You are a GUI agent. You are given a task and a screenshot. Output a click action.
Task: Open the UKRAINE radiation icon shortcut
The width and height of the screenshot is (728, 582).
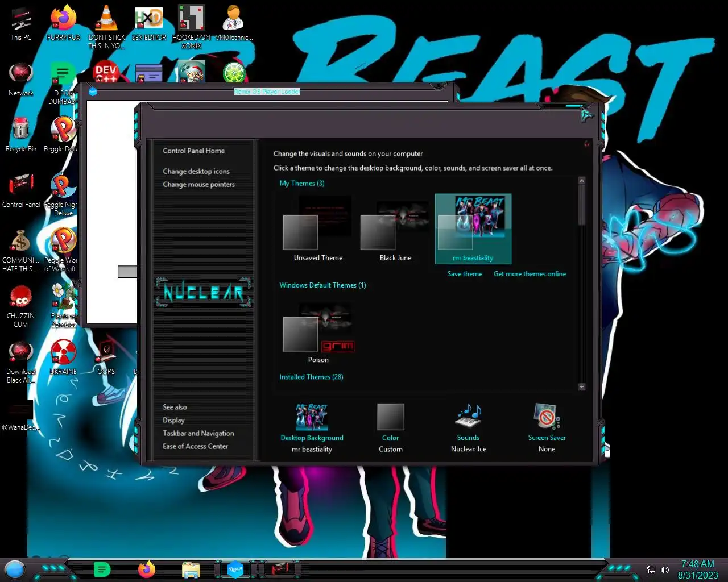[63, 357]
